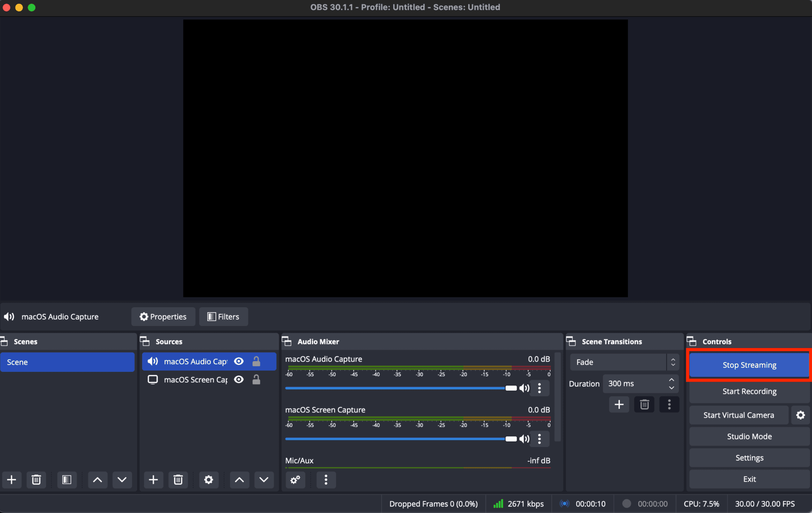Screen dimensions: 812x513
Task: Move scene up arrow in Scenes panel
Action: 98,480
